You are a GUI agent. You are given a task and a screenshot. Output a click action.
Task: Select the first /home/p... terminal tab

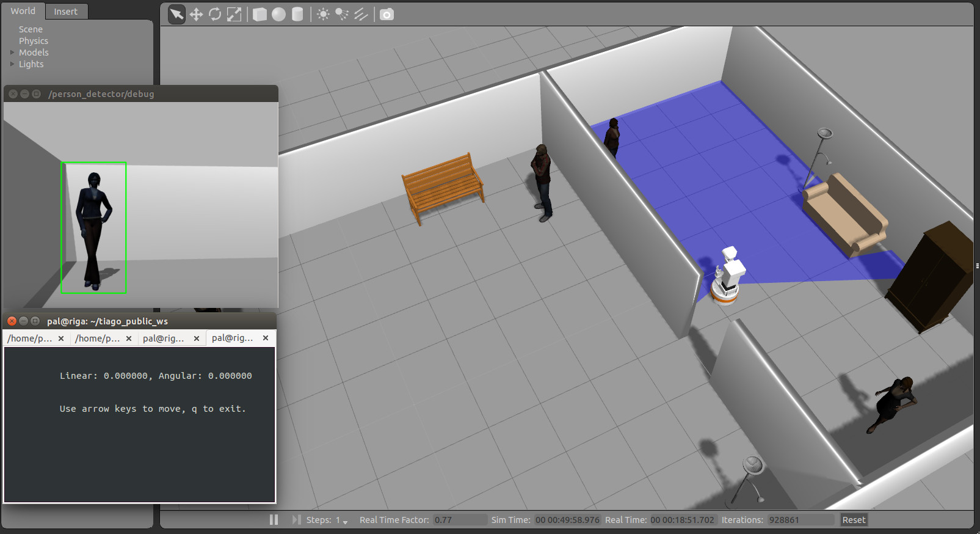coord(30,338)
